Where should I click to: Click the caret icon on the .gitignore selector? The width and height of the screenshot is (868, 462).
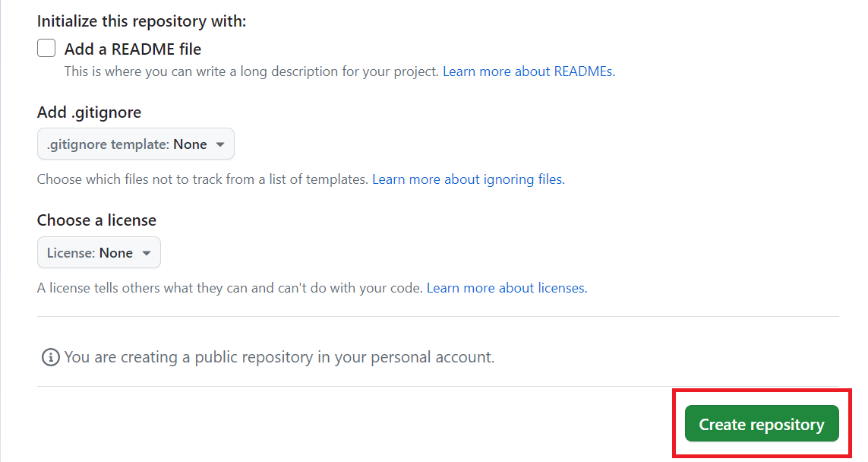tap(220, 144)
